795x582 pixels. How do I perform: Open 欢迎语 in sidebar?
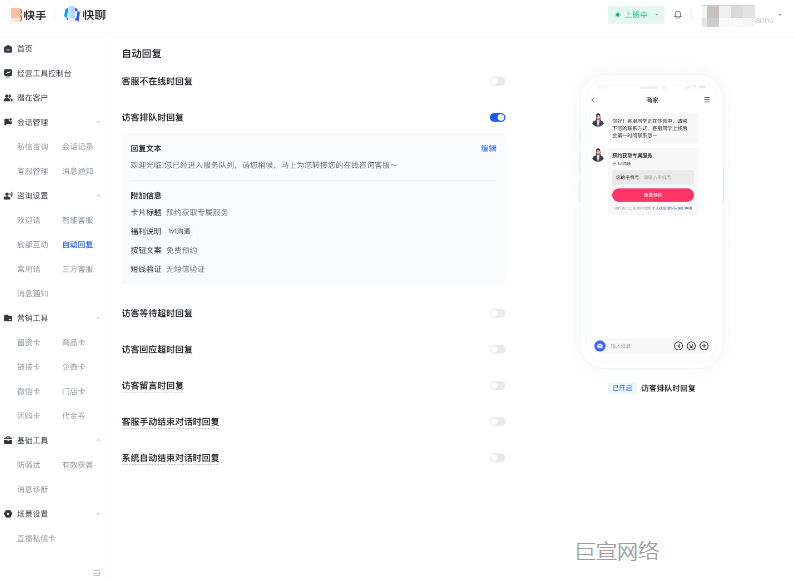pyautogui.click(x=28, y=220)
